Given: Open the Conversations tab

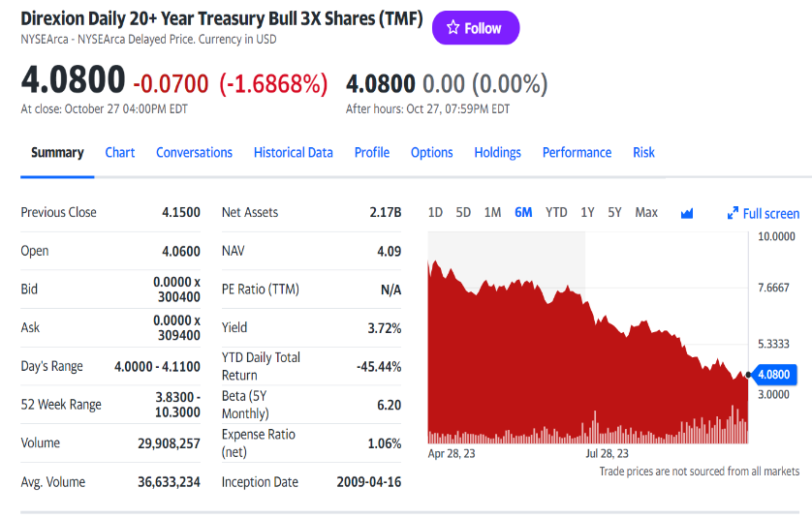Looking at the screenshot, I should pyautogui.click(x=194, y=152).
